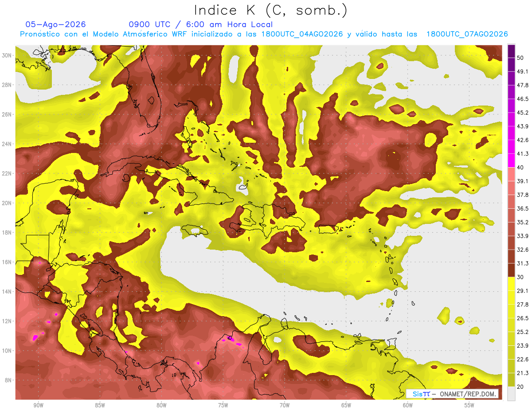Click the colorbar value "50"

tap(520, 58)
